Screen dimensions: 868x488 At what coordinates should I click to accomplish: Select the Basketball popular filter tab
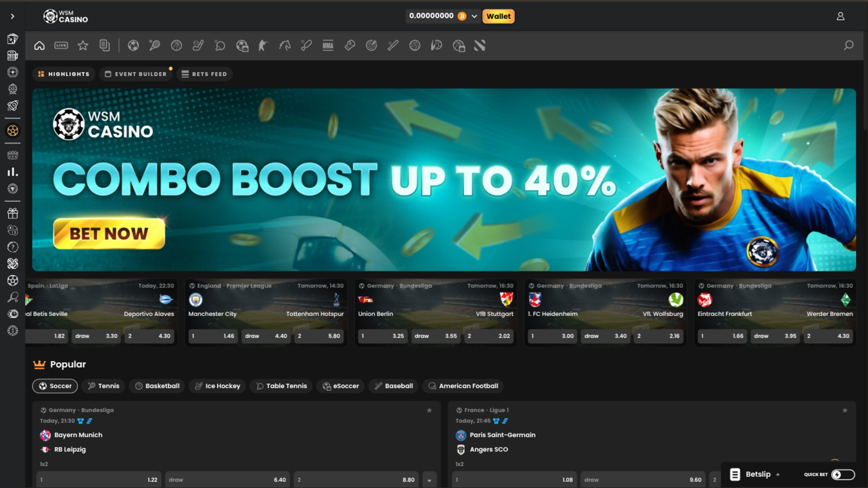(157, 386)
